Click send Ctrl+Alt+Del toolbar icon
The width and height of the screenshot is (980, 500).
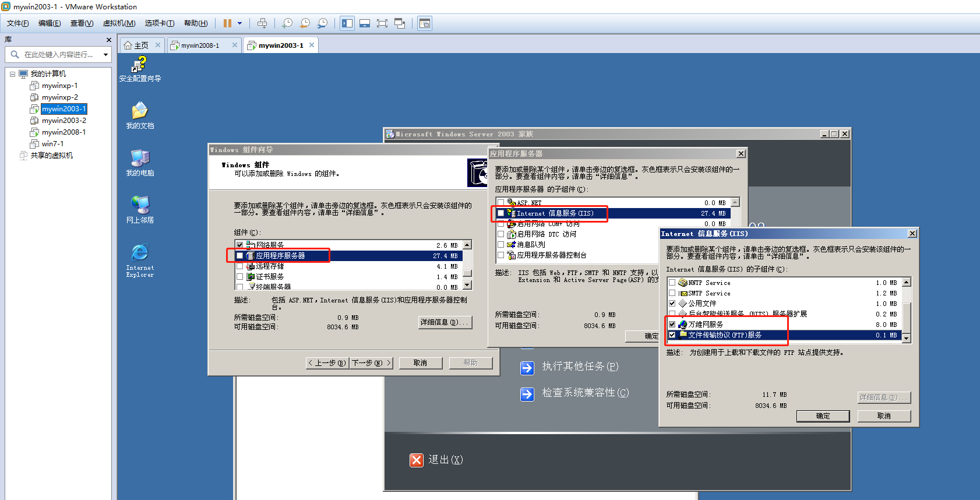262,23
